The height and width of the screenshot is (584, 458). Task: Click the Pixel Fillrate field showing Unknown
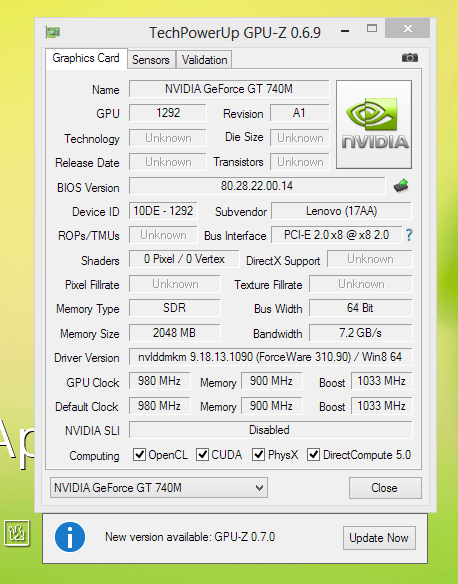[x=175, y=284]
